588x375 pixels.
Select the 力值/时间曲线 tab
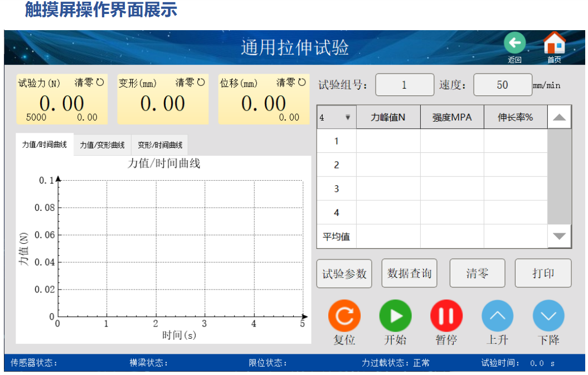pos(44,145)
